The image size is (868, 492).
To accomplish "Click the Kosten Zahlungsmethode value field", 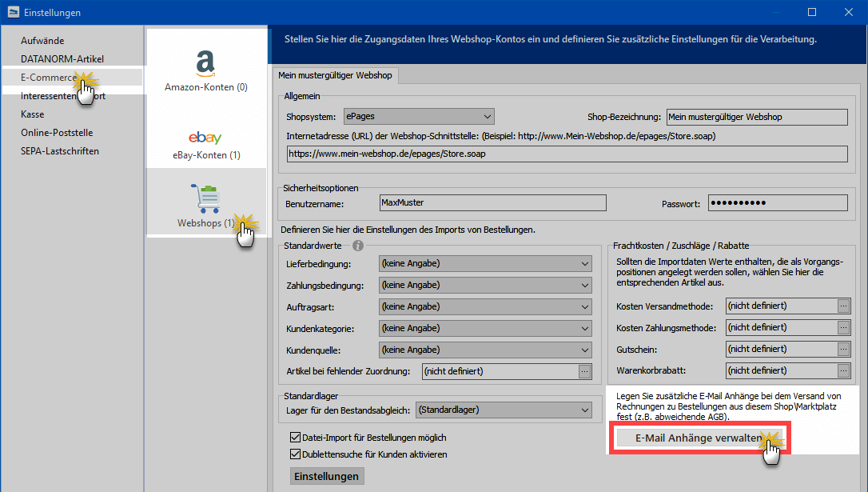I will tap(782, 327).
